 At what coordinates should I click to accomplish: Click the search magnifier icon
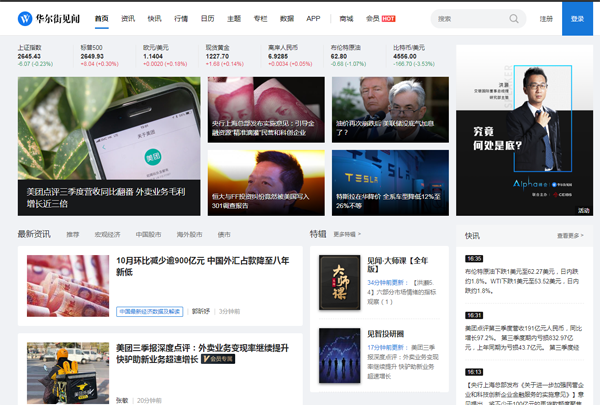[514, 19]
